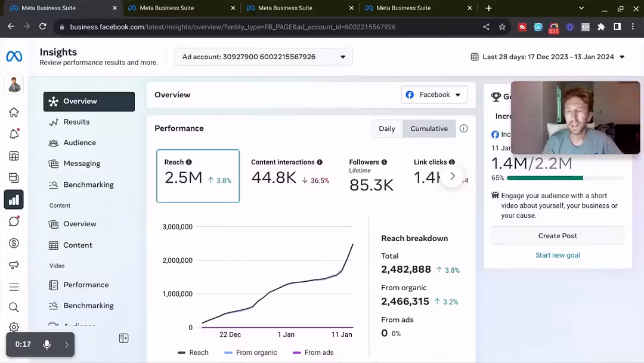
Task: Switch chart to Cumulative view
Action: click(429, 128)
